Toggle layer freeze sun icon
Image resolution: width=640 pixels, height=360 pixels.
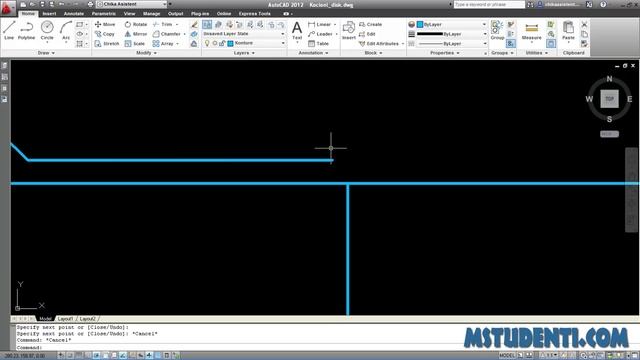[x=215, y=43]
